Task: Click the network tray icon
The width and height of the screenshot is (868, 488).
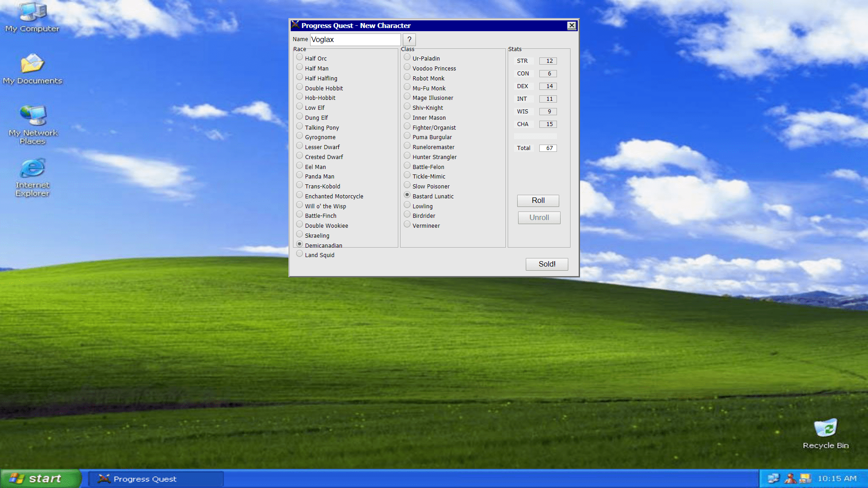Action: click(774, 479)
